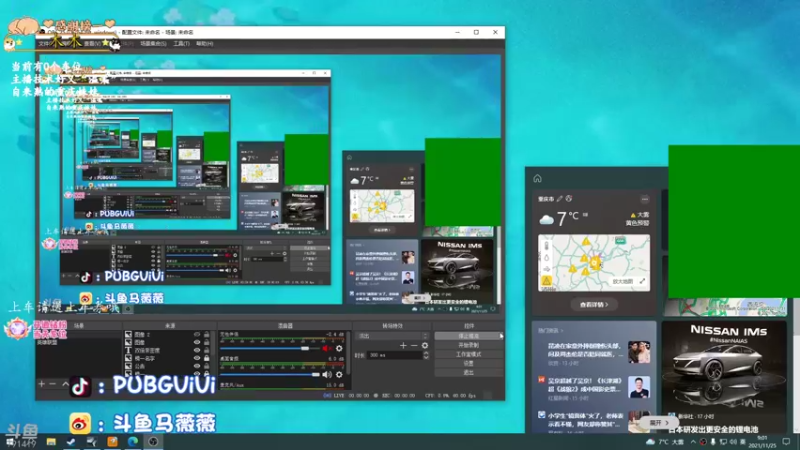This screenshot has height=450, width=800.
Task: Toggle lock on second image source row
Action: [x=207, y=342]
